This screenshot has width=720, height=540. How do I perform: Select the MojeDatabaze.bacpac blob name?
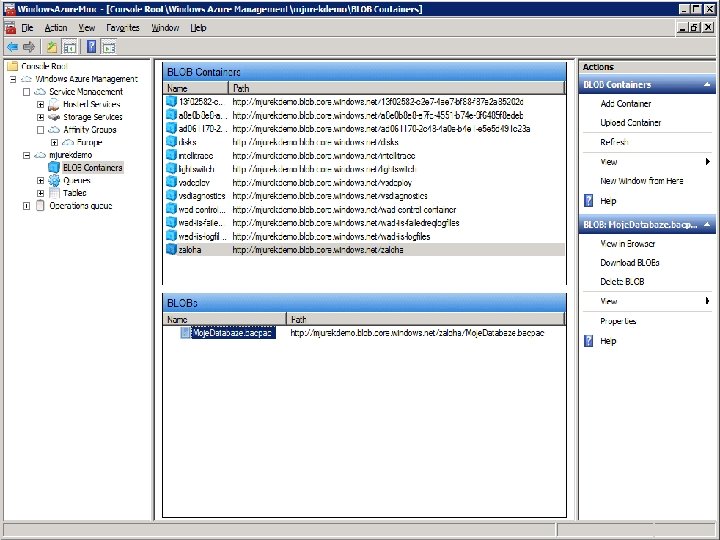pyautogui.click(x=232, y=332)
